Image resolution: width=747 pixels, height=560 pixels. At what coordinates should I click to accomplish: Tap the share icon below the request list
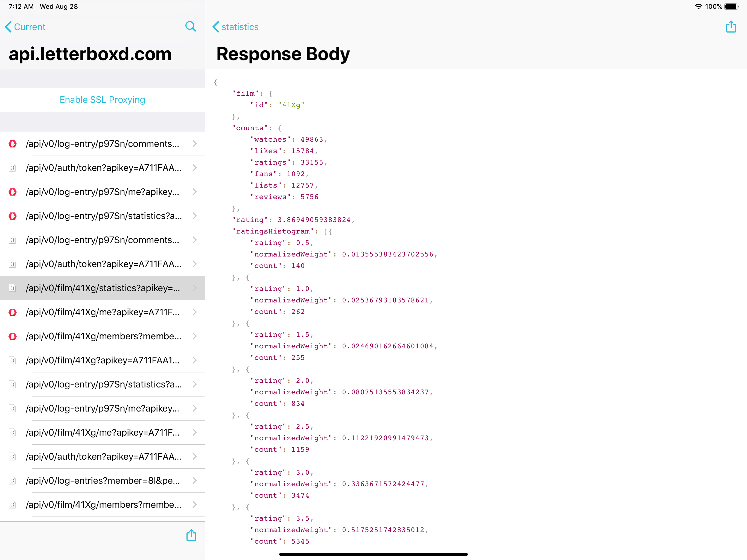click(x=191, y=535)
